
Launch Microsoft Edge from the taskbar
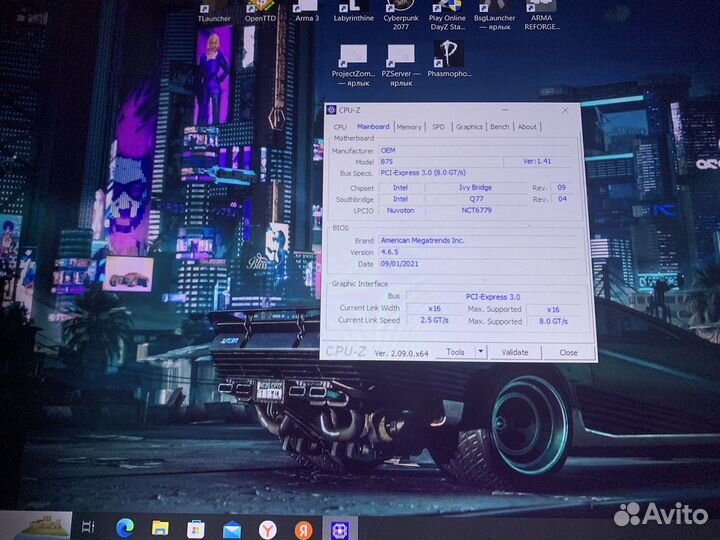124,526
